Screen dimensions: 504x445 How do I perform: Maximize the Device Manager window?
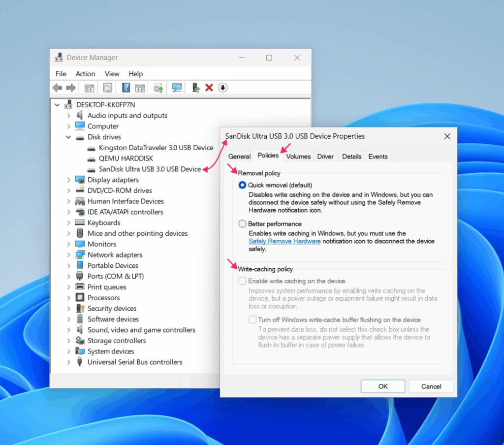[x=269, y=58]
